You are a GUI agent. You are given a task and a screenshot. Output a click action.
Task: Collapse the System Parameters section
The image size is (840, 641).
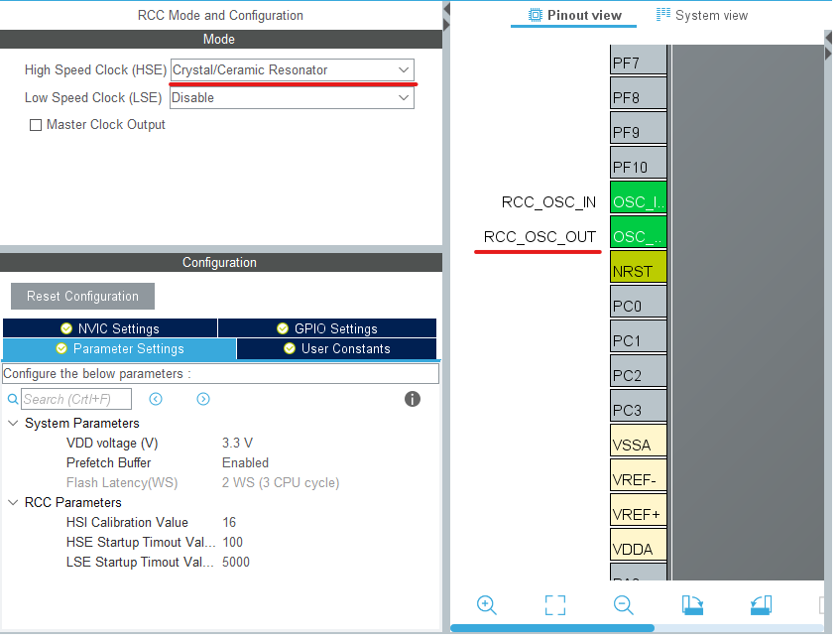pyautogui.click(x=12, y=423)
